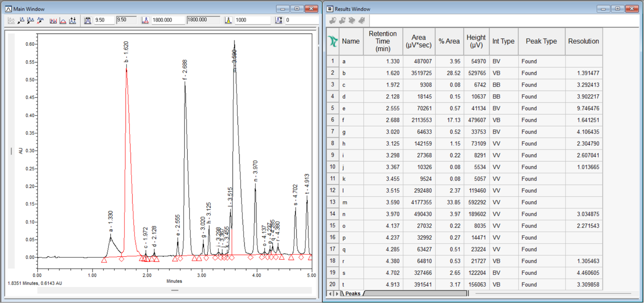
Task: Click the retention time cell 1.620
Action: [383, 73]
